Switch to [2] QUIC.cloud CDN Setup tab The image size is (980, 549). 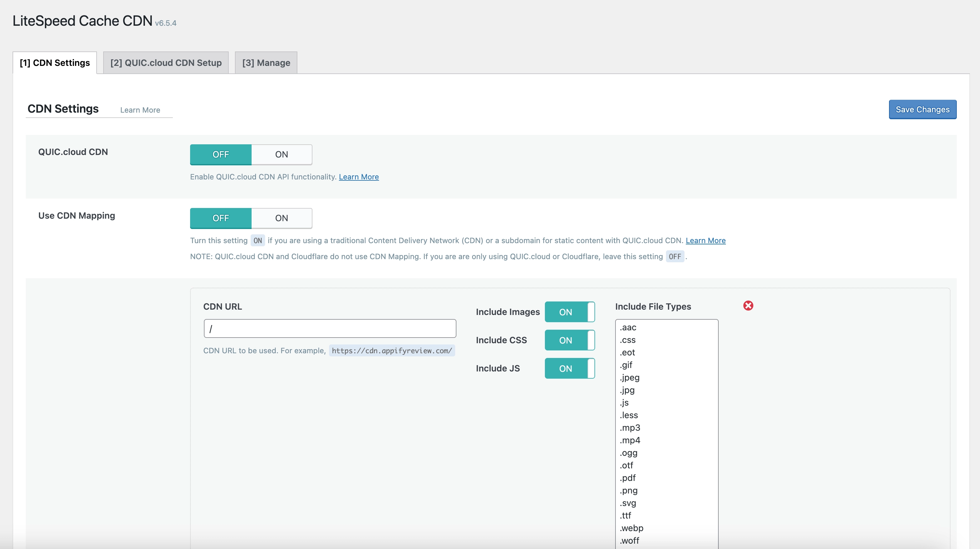(166, 63)
